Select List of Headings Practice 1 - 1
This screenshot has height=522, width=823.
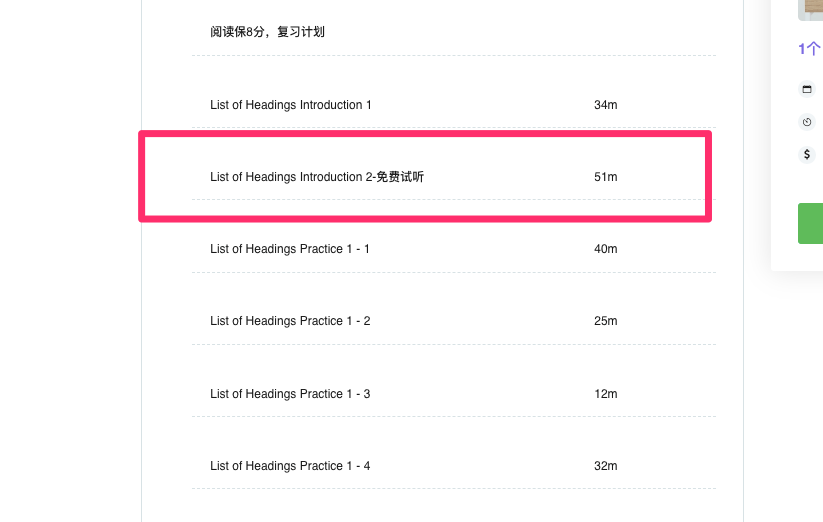290,249
